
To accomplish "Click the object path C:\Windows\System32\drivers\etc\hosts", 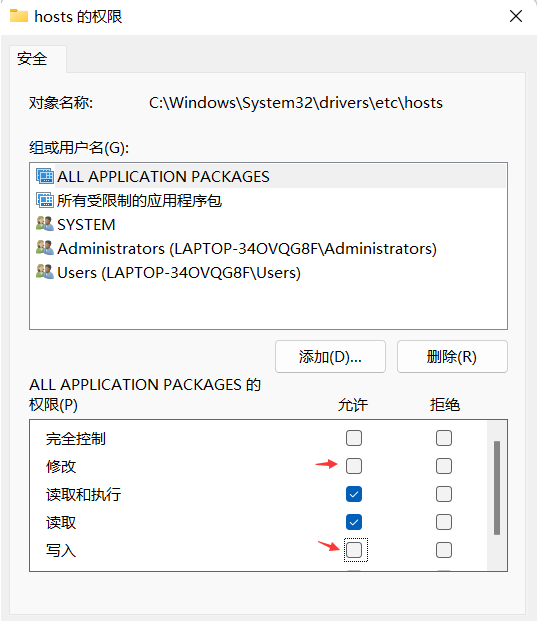I will click(x=295, y=103).
